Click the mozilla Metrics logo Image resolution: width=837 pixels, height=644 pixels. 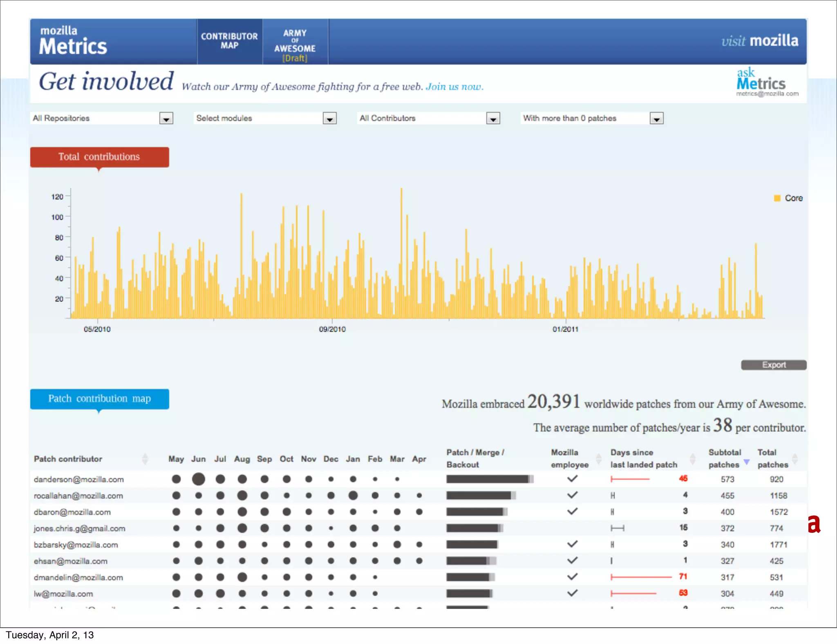pos(73,41)
